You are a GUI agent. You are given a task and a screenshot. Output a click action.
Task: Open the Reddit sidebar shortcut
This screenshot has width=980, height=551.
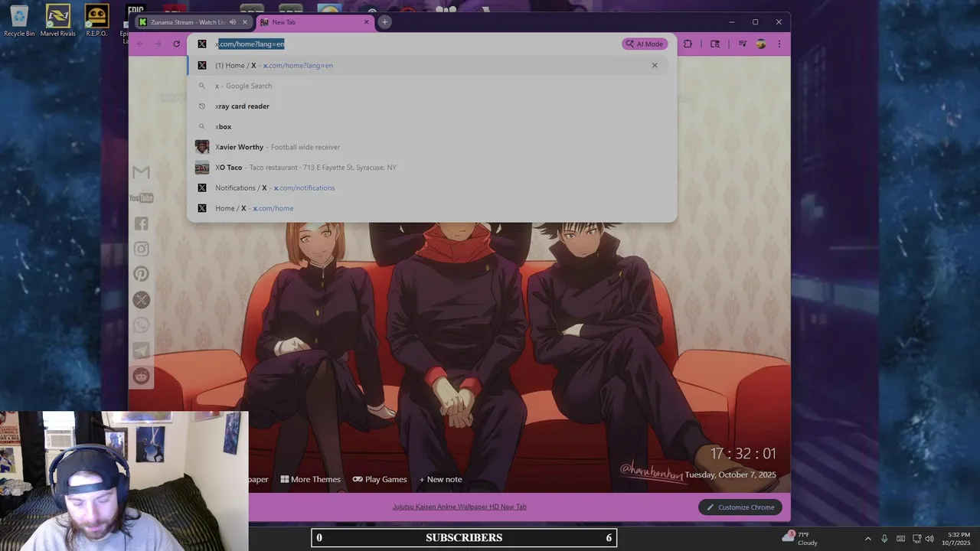[x=141, y=376]
